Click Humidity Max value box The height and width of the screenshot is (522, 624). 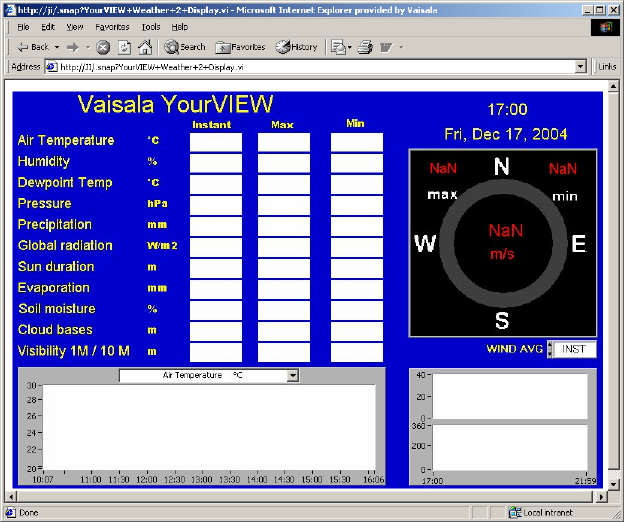284,164
